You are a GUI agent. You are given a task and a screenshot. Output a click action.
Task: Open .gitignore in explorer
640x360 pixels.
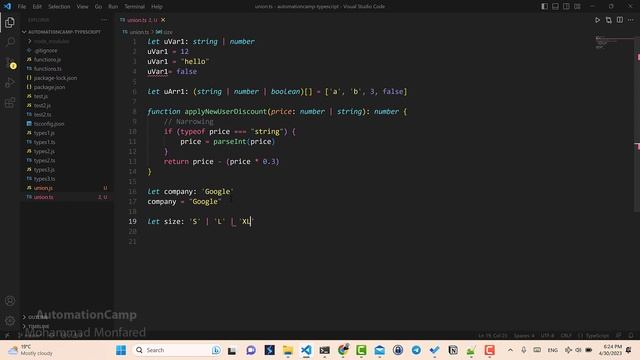pyautogui.click(x=45, y=51)
